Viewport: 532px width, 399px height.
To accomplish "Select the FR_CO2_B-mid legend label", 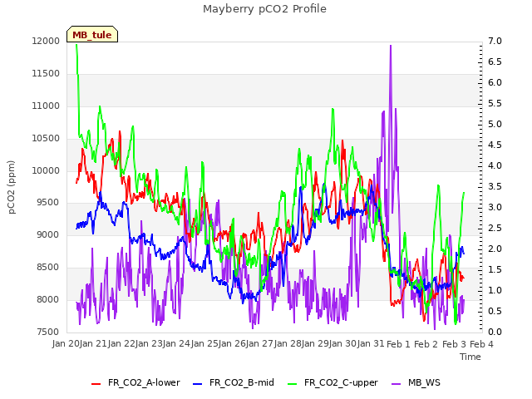I will [242, 382].
